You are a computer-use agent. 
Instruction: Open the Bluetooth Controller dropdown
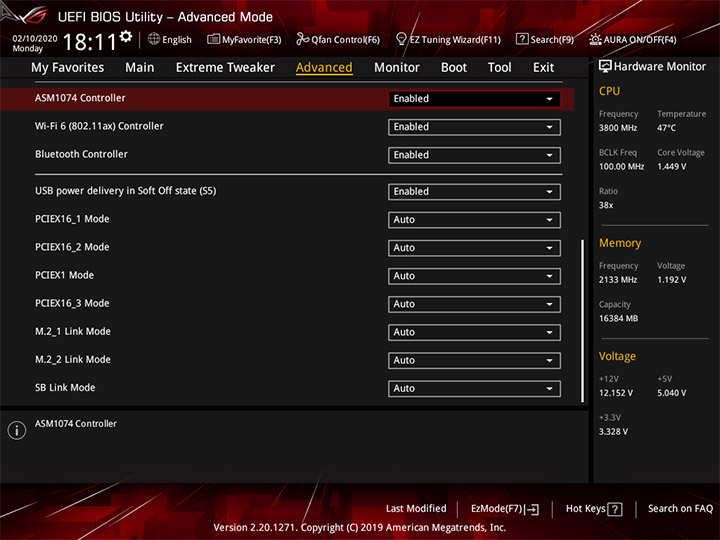[x=474, y=155]
